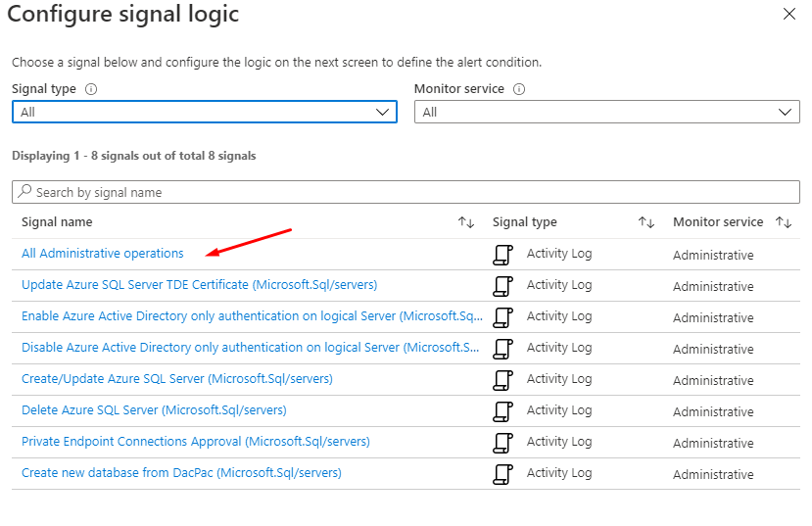Open the Monitor service dropdown
Screen dimensions: 812x526
click(606, 113)
